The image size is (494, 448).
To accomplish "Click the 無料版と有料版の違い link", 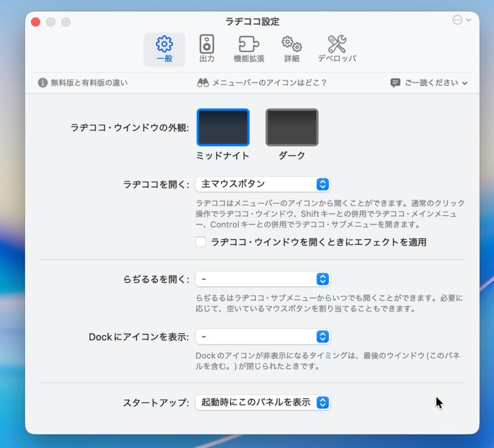I will [x=89, y=83].
